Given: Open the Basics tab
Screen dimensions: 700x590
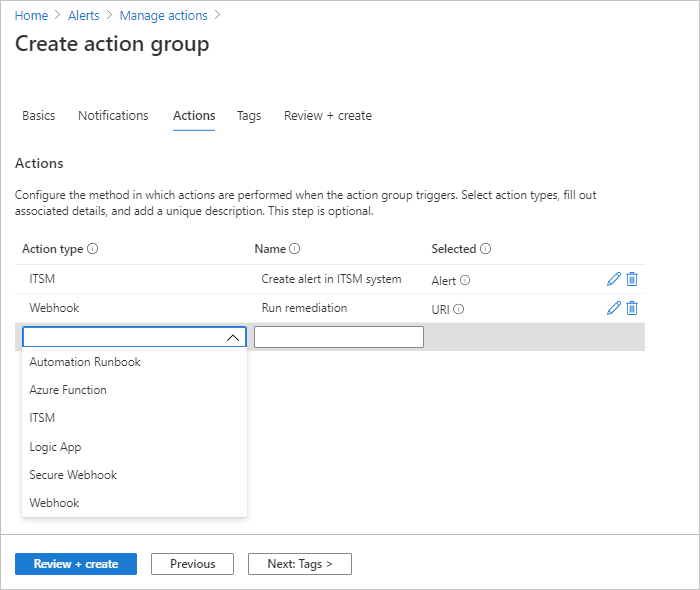Looking at the screenshot, I should coord(39,116).
